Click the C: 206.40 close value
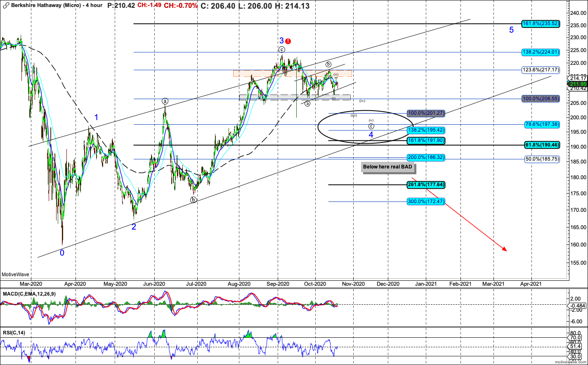The height and width of the screenshot is (365, 588). click(218, 6)
